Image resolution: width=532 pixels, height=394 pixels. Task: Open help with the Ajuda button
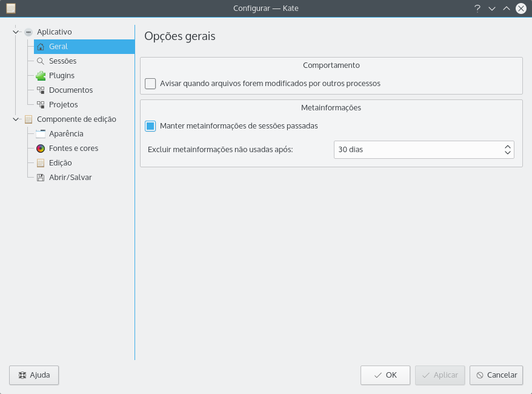pyautogui.click(x=34, y=375)
